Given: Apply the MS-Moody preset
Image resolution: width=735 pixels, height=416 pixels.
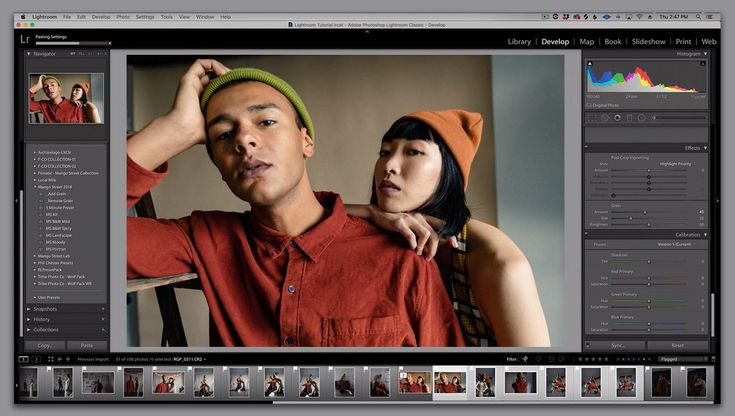Looking at the screenshot, I should [x=56, y=242].
